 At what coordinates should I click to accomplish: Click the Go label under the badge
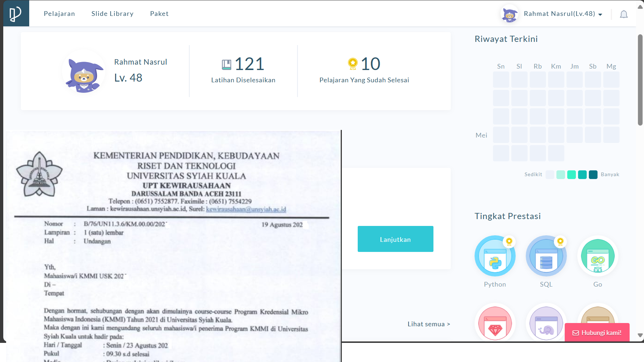point(598,284)
